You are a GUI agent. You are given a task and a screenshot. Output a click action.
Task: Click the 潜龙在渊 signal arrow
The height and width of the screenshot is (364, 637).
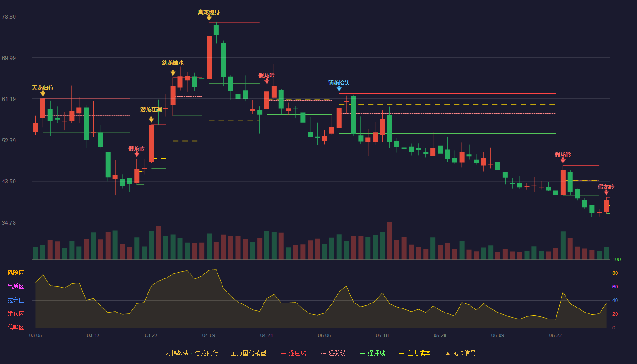click(x=151, y=120)
